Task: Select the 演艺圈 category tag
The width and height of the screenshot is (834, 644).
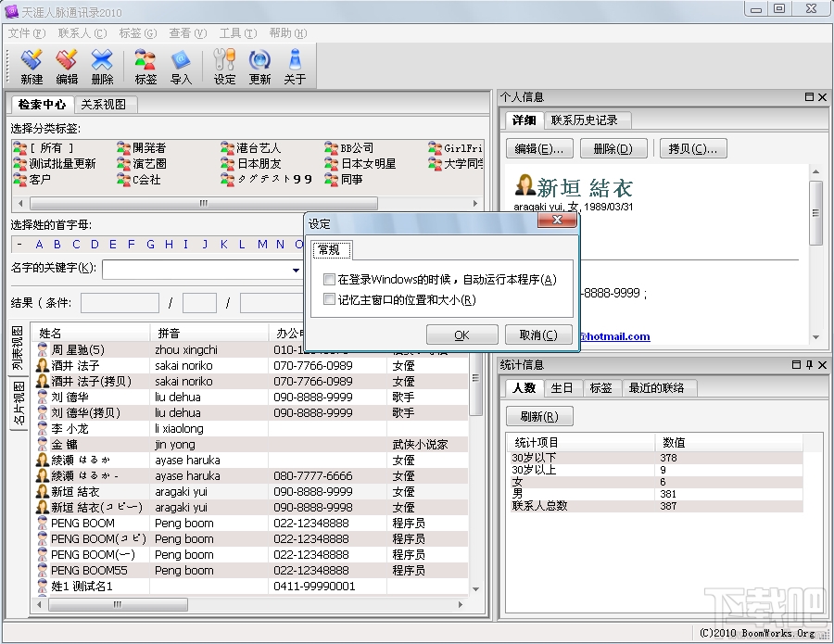Action: click(x=142, y=163)
